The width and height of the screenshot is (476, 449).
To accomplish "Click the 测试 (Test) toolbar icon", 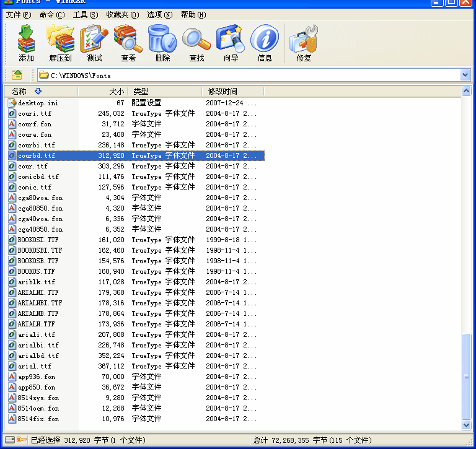I will coord(94,43).
